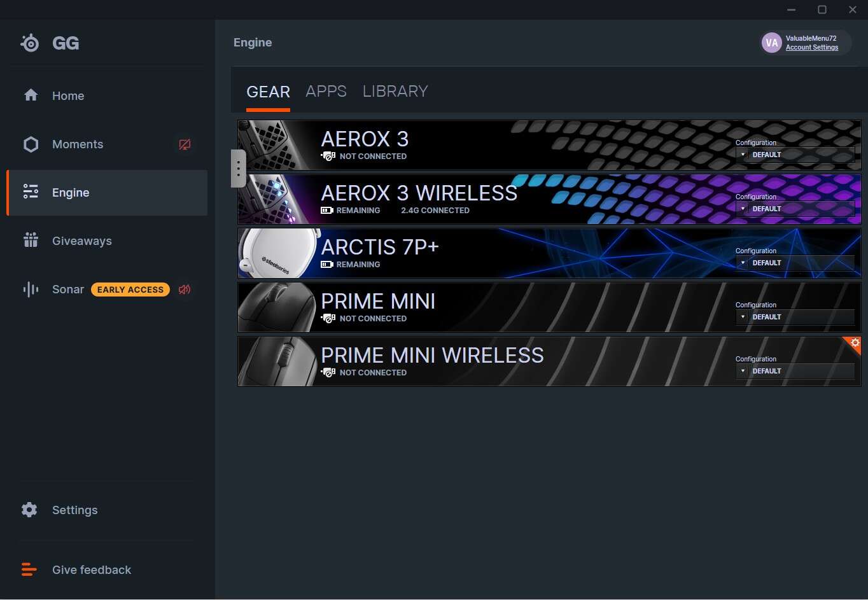Image resolution: width=868 pixels, height=600 pixels.
Task: Click the sidebar collapse handle with three dots
Action: [x=238, y=169]
